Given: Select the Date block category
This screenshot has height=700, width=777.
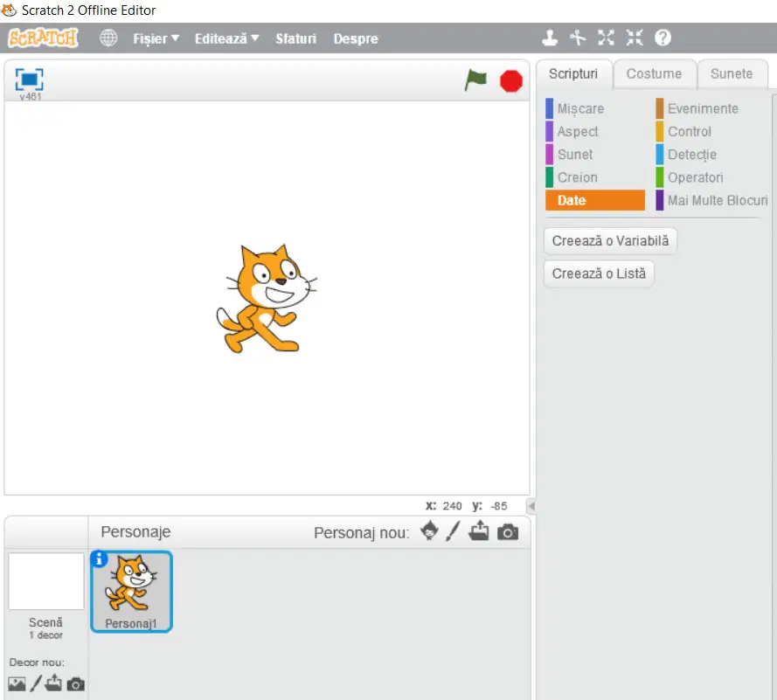Looking at the screenshot, I should (x=594, y=200).
